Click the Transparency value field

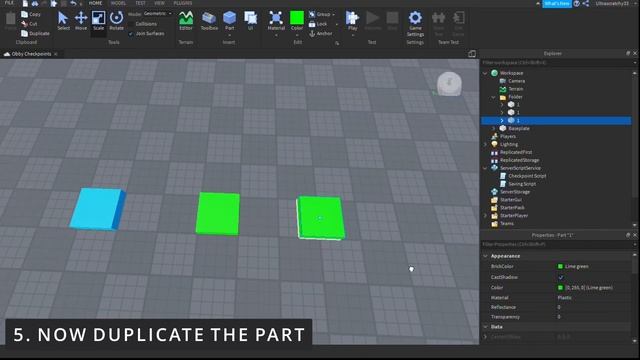click(593, 317)
